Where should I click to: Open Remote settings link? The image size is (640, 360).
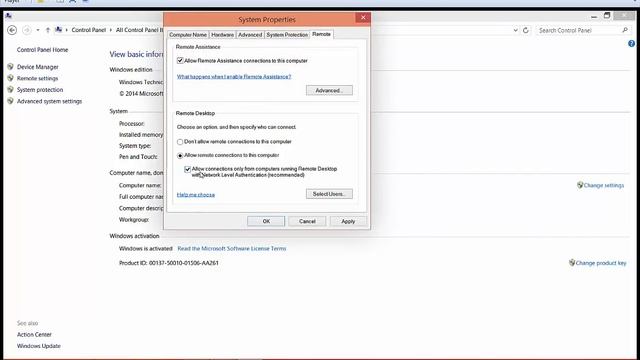[x=38, y=78]
